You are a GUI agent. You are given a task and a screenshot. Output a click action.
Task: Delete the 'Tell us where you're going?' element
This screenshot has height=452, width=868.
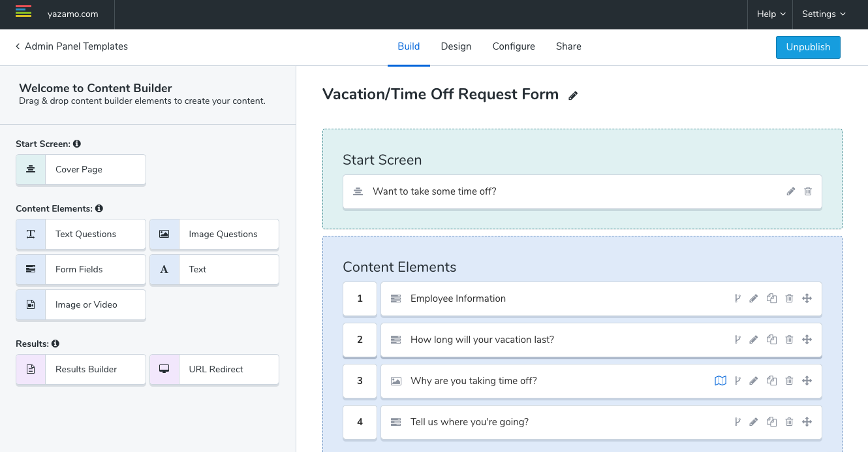pos(789,422)
